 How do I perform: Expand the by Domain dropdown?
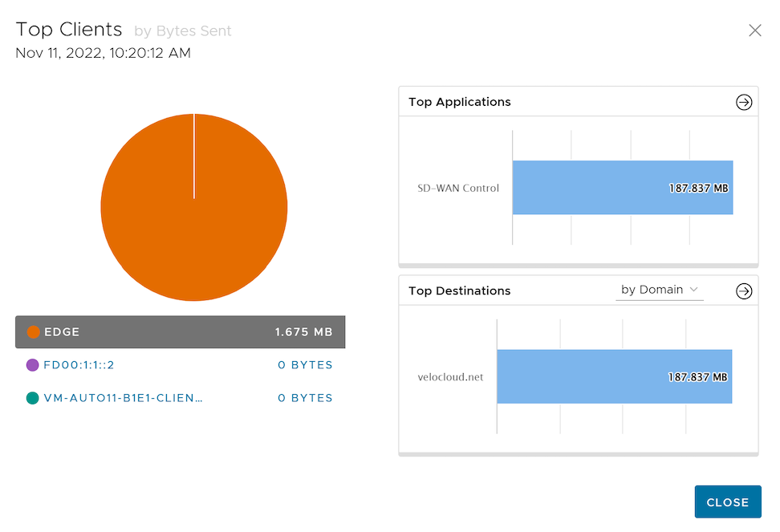[x=658, y=290]
